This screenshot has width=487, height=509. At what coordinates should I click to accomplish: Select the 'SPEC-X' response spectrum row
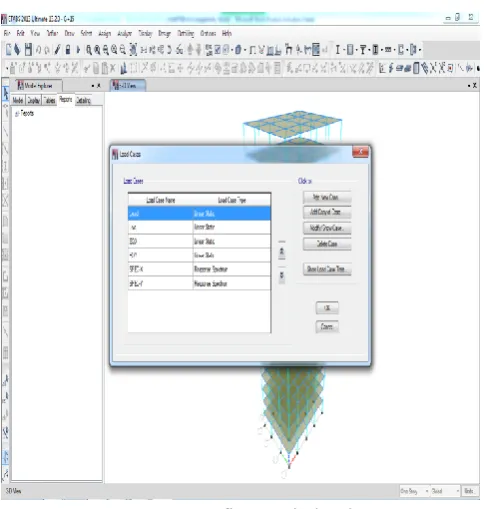(199, 269)
